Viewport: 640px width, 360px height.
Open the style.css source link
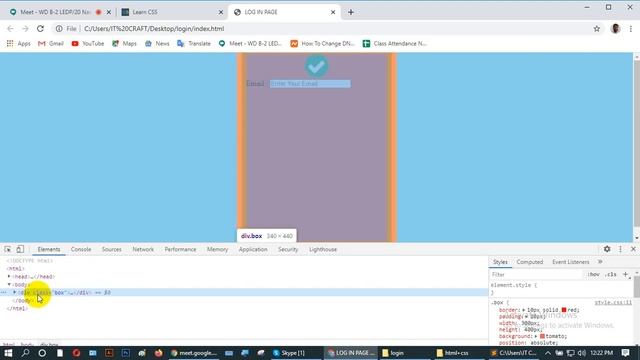pyautogui.click(x=613, y=302)
